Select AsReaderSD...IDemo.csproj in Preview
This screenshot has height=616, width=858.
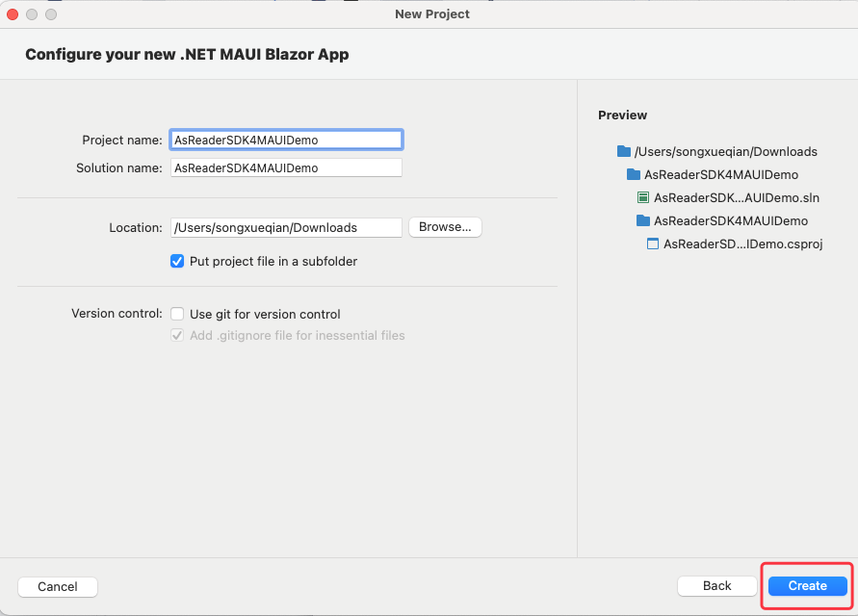click(742, 244)
